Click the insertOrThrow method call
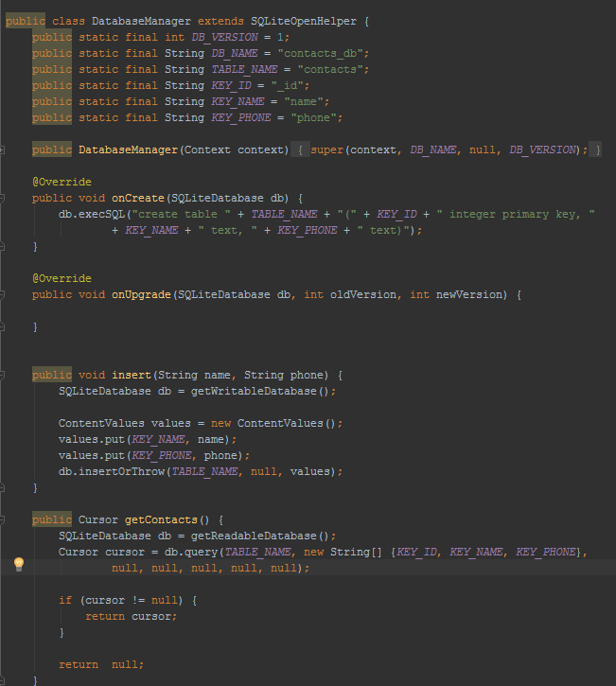 pyautogui.click(x=122, y=471)
